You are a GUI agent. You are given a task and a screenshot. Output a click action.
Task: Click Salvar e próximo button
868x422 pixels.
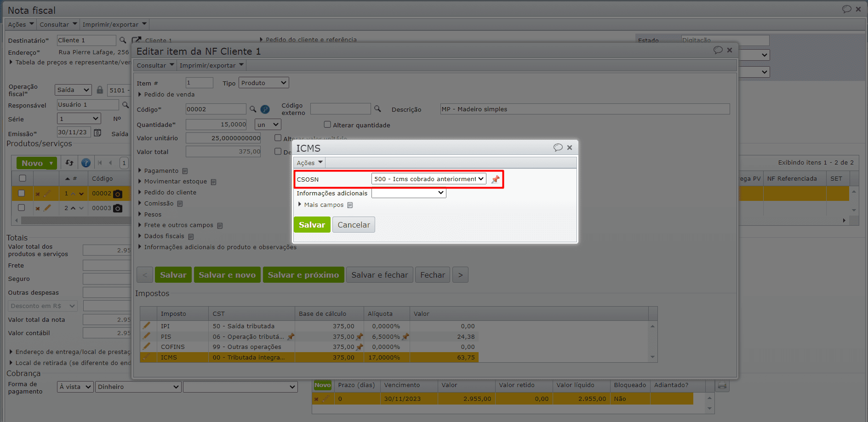coord(303,275)
